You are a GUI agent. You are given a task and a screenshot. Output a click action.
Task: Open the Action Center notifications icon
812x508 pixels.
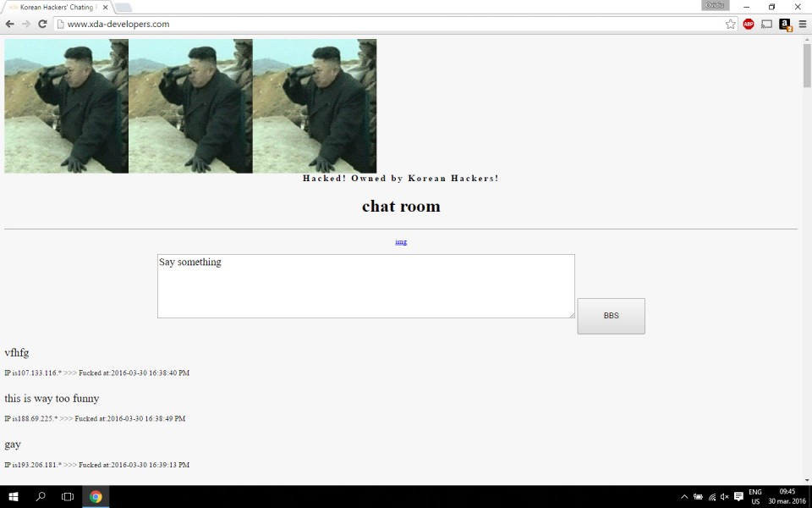coord(738,497)
